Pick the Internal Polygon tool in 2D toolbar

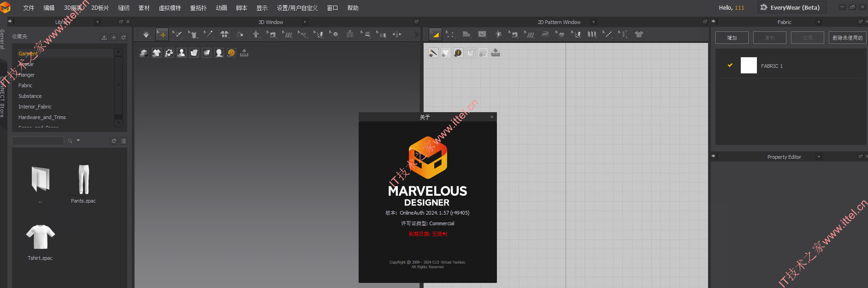pyautogui.click(x=482, y=35)
